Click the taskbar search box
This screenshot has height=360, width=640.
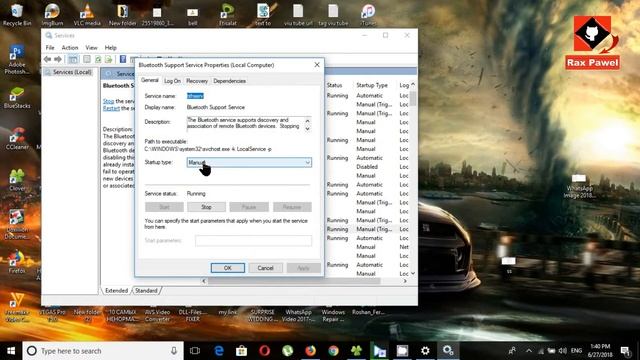coord(103,351)
